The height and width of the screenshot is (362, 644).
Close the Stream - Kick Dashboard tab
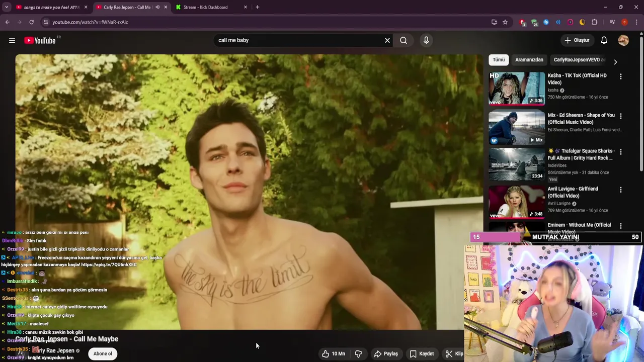pos(246,7)
